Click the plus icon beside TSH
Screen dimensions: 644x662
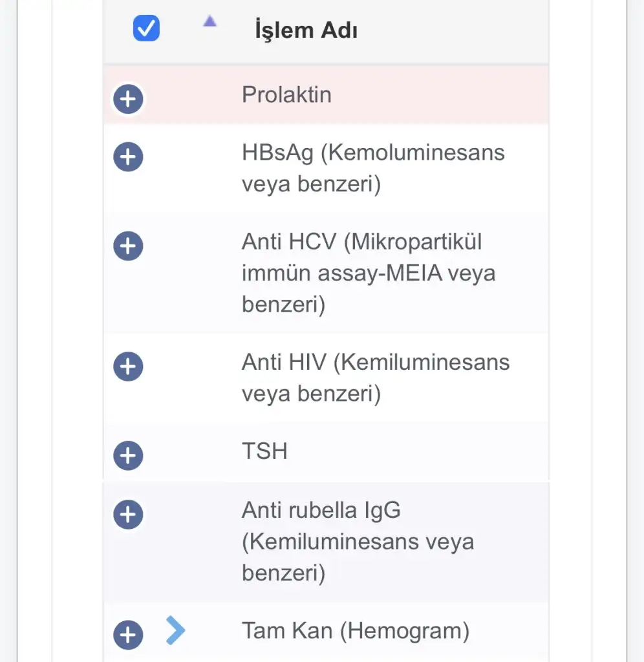tap(128, 455)
